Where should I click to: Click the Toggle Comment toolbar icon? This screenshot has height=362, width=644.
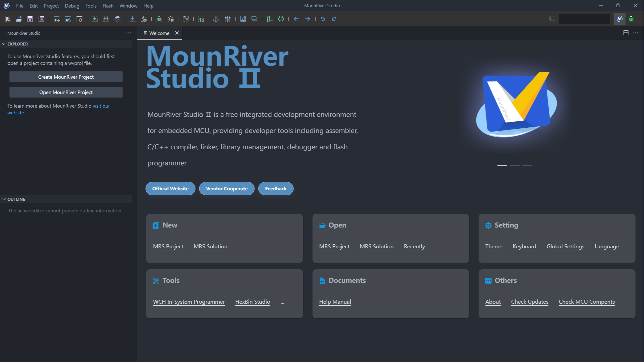[270, 19]
